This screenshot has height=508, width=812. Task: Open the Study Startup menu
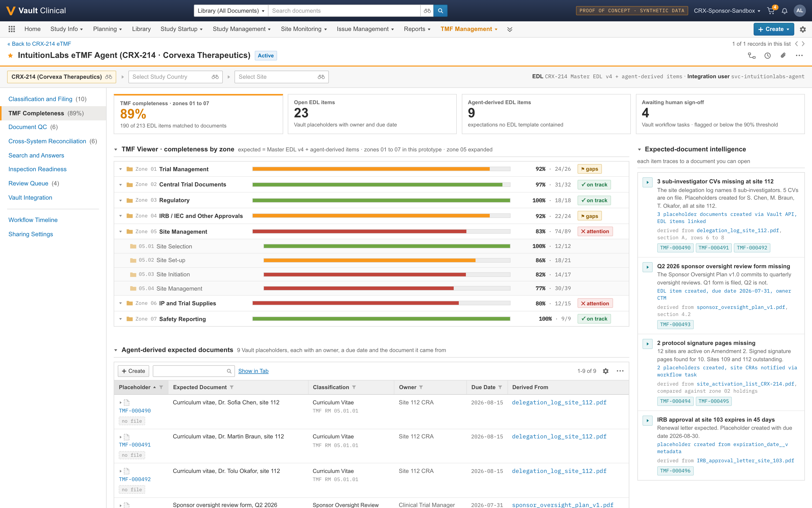click(181, 29)
